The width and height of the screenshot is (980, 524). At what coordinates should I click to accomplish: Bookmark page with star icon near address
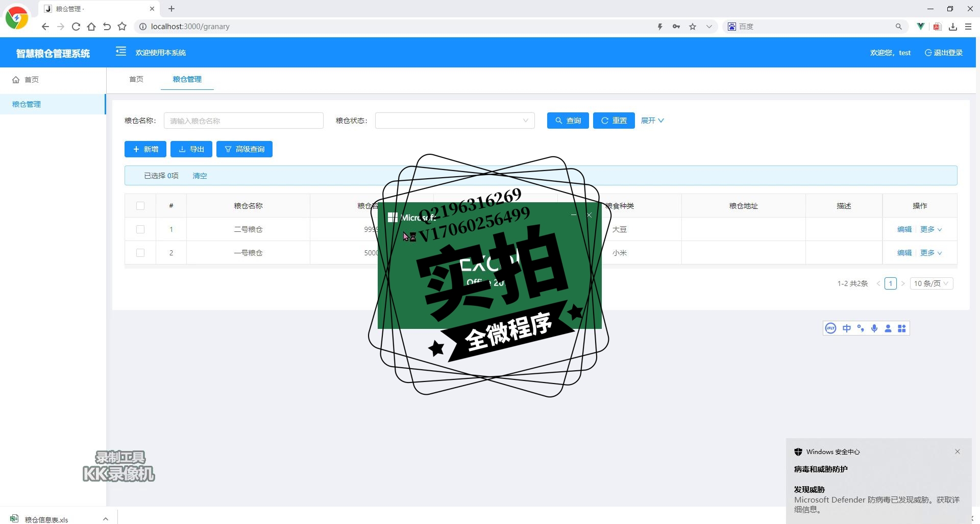pos(122,27)
